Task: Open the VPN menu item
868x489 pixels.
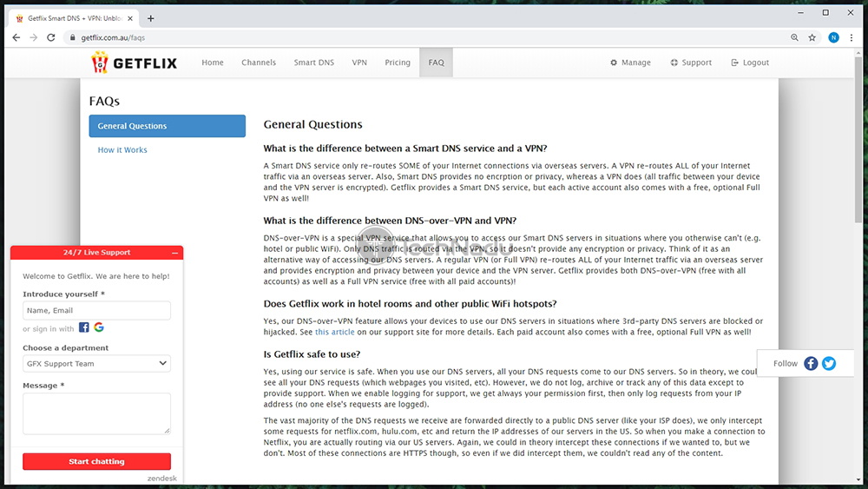Action: (x=359, y=63)
